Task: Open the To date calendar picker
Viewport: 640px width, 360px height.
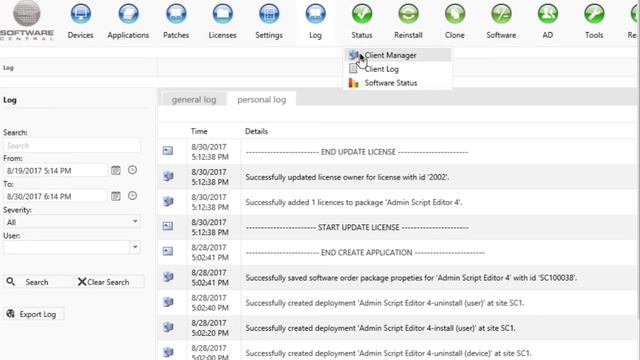Action: coord(116,196)
